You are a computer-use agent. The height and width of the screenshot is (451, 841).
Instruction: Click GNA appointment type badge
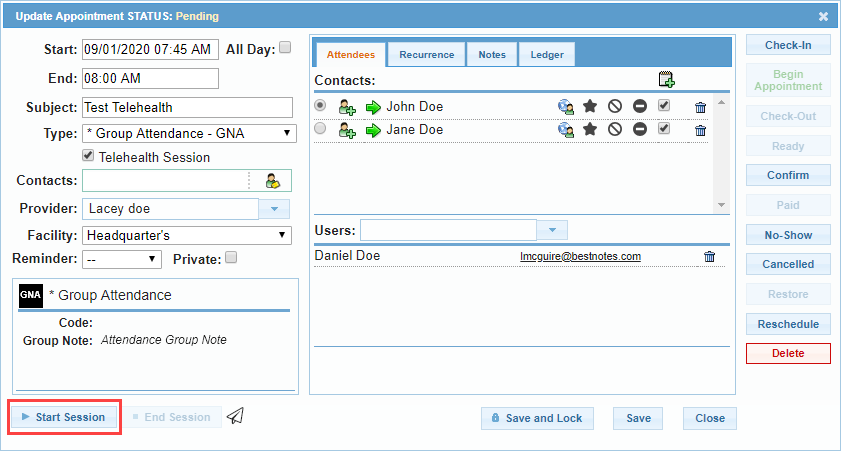pyautogui.click(x=31, y=295)
